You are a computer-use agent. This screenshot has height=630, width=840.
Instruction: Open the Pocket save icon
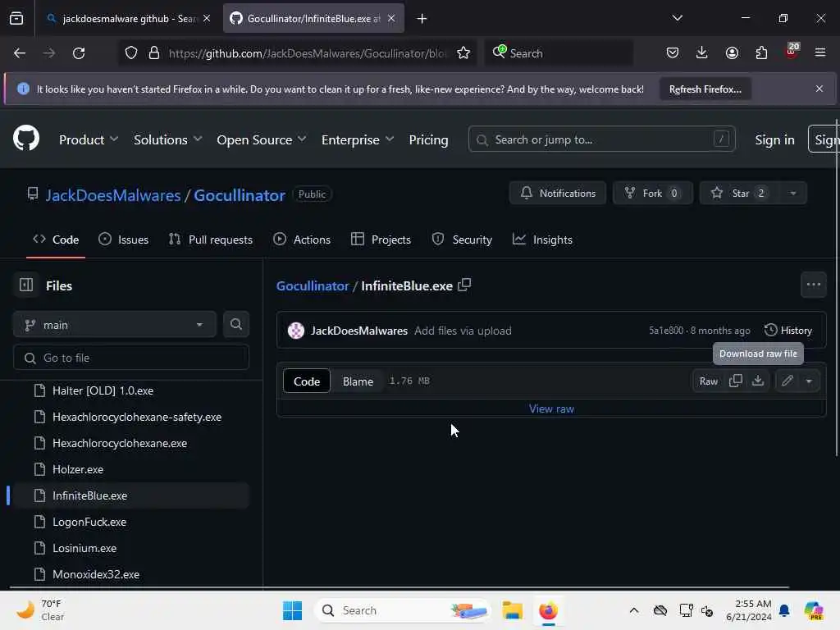tap(673, 53)
